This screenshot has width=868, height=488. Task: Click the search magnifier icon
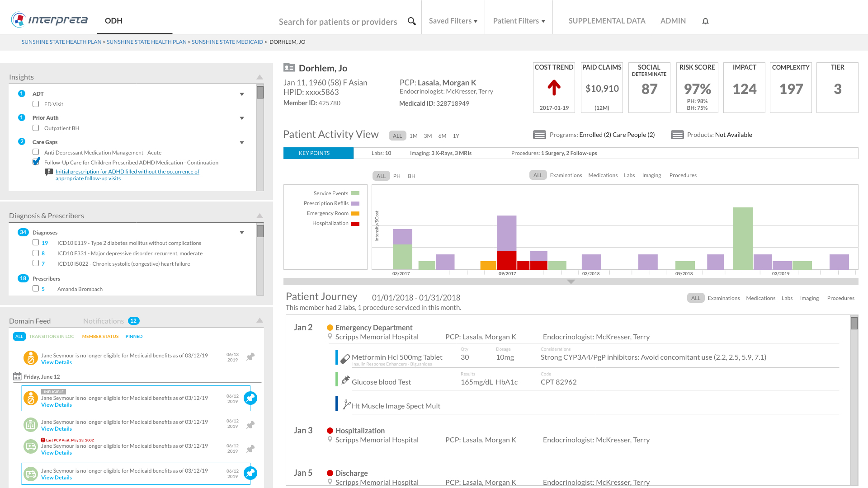click(x=411, y=21)
